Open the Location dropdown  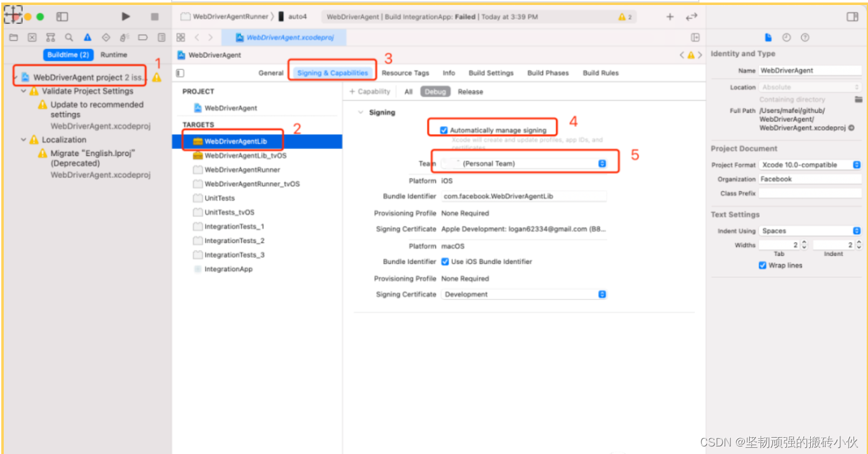point(810,87)
